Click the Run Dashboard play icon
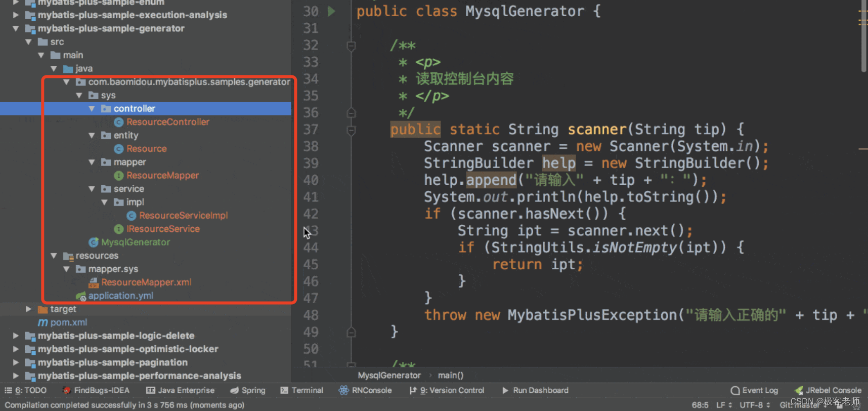The height and width of the screenshot is (411, 868). (x=505, y=390)
